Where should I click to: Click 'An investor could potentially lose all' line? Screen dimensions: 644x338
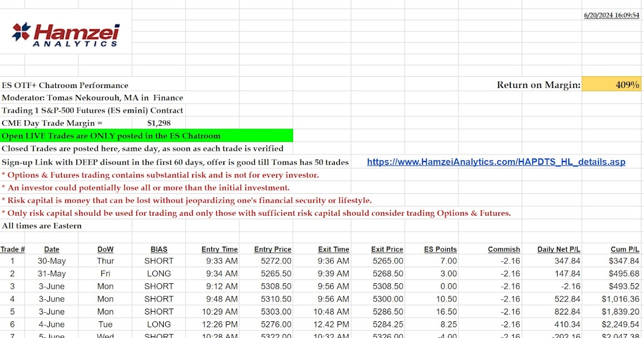pyautogui.click(x=145, y=188)
